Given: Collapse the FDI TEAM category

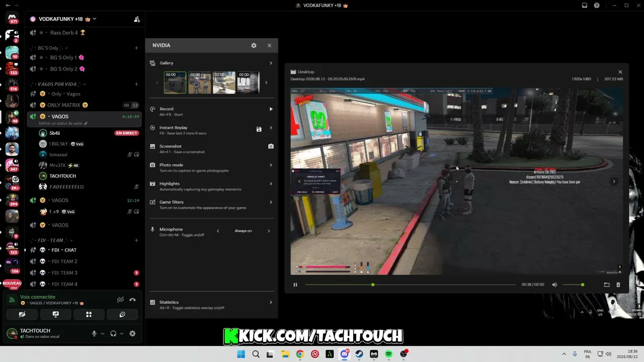Looking at the screenshot, I should point(51,240).
